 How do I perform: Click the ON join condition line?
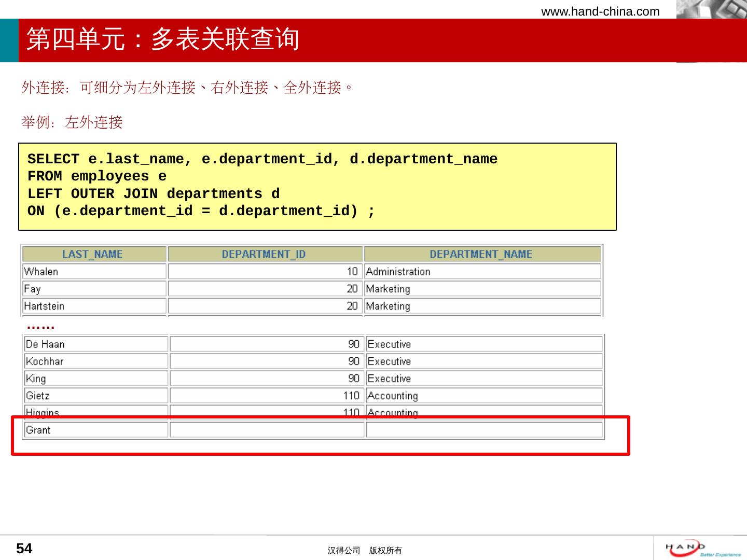(x=201, y=211)
